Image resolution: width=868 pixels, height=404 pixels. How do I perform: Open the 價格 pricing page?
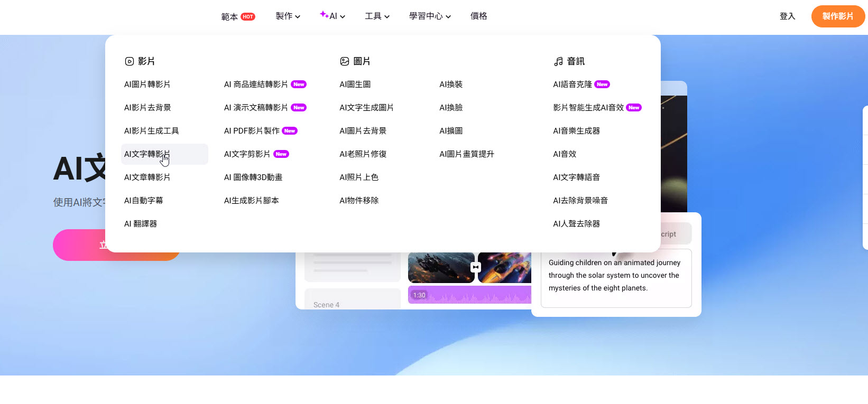click(479, 16)
